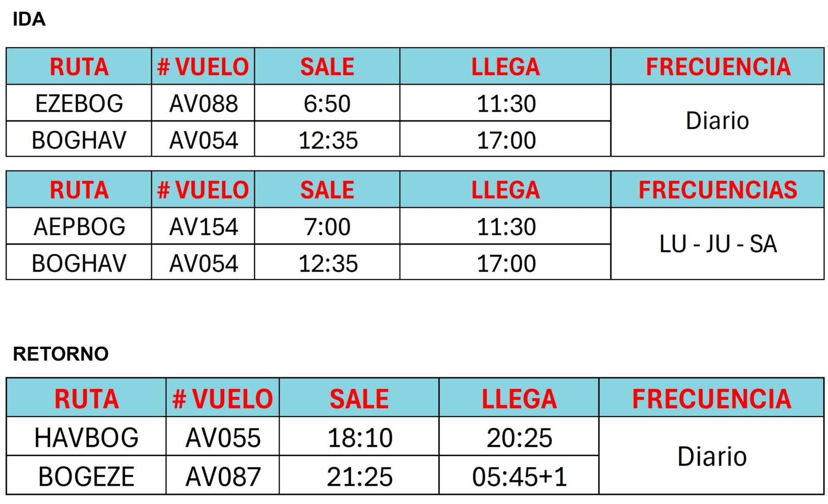Select flight number AV087 cell
Image resolution: width=828 pixels, height=504 pixels.
point(223,477)
